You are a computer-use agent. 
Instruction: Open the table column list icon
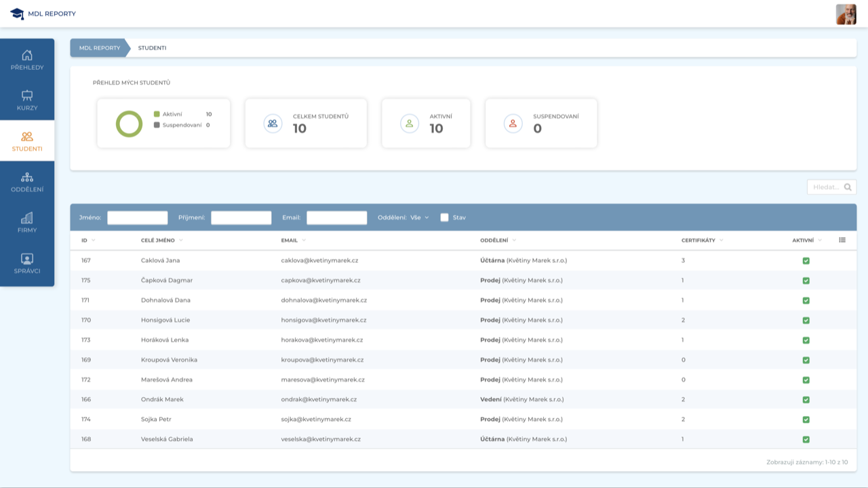click(842, 240)
